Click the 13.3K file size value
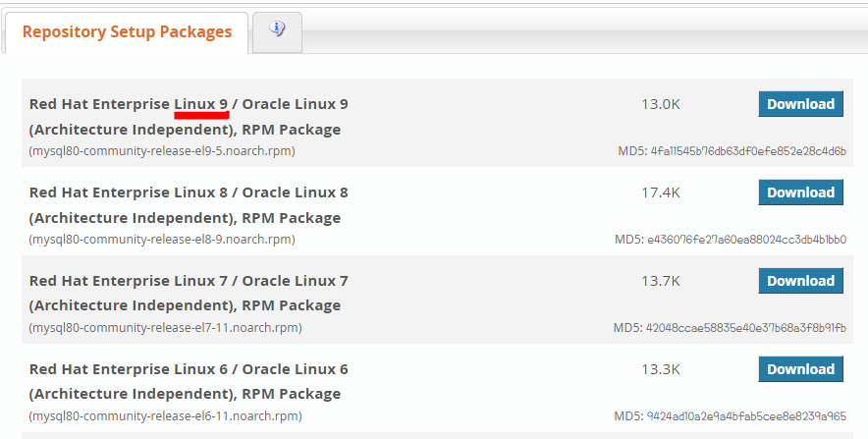 click(661, 369)
